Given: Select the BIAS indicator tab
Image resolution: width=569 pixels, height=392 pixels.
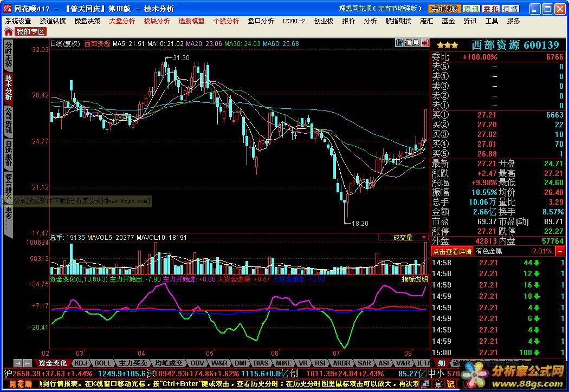Looking at the screenshot, I should pos(261,363).
